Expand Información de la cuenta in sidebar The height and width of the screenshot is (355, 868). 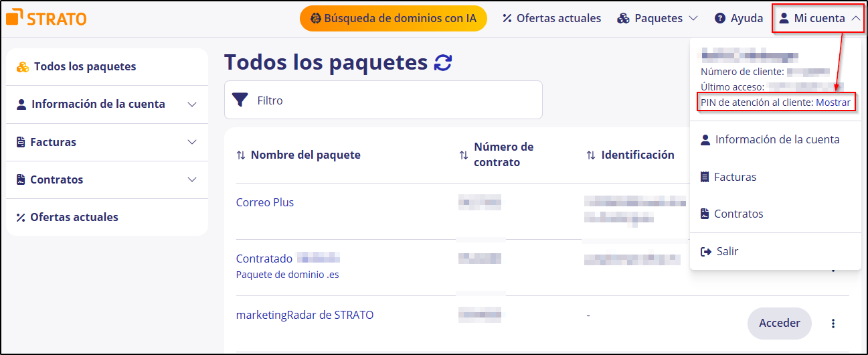pyautogui.click(x=107, y=104)
